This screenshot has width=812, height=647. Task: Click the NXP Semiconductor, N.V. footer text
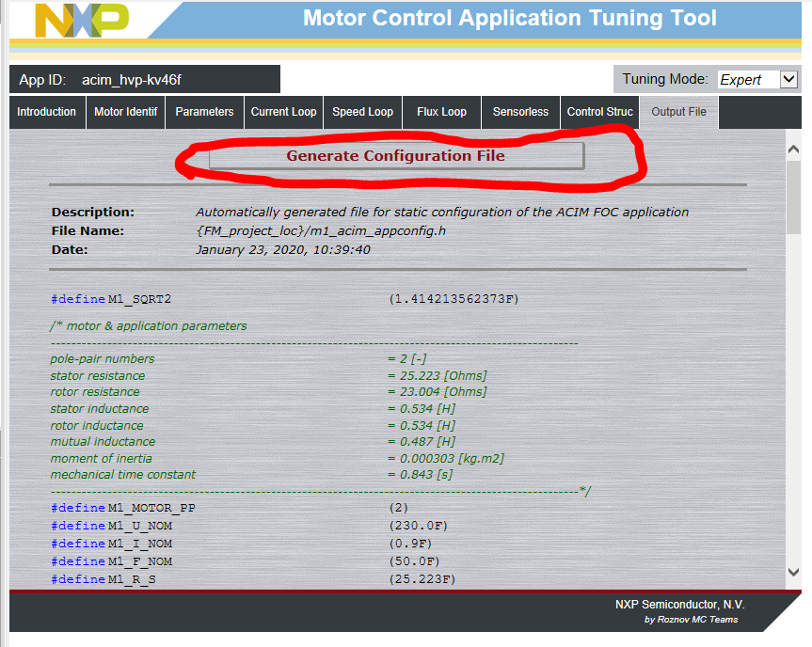[679, 605]
